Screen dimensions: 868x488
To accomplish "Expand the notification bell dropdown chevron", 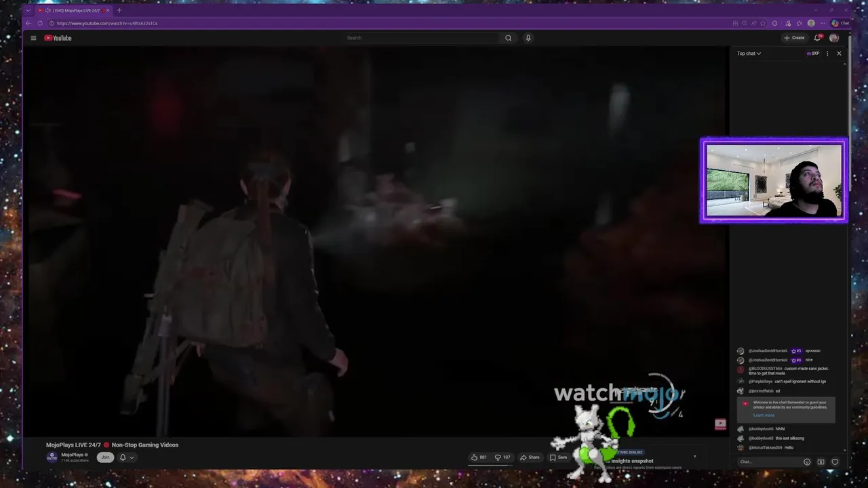I will [x=132, y=457].
